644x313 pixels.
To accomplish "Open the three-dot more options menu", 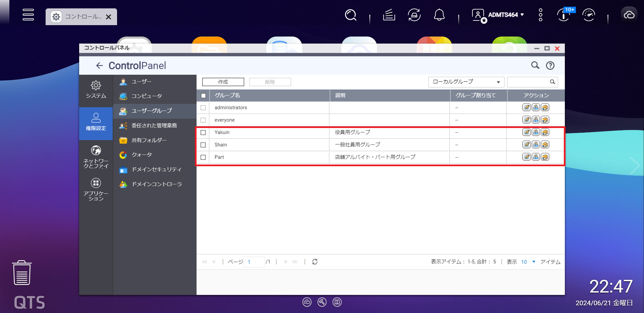I will click(x=540, y=15).
